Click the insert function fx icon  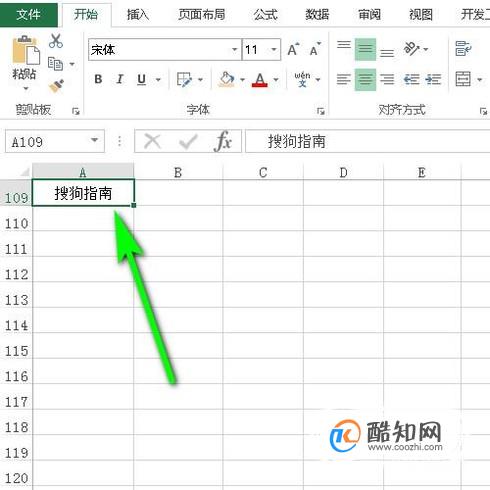pos(222,142)
